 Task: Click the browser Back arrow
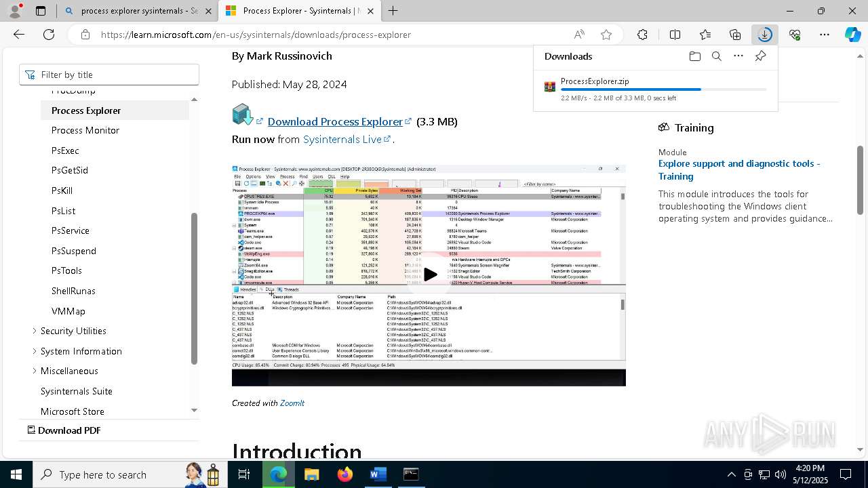click(x=19, y=35)
